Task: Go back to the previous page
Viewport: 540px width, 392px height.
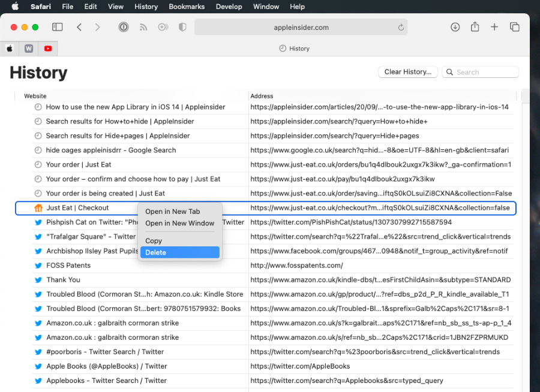Action: click(x=79, y=27)
